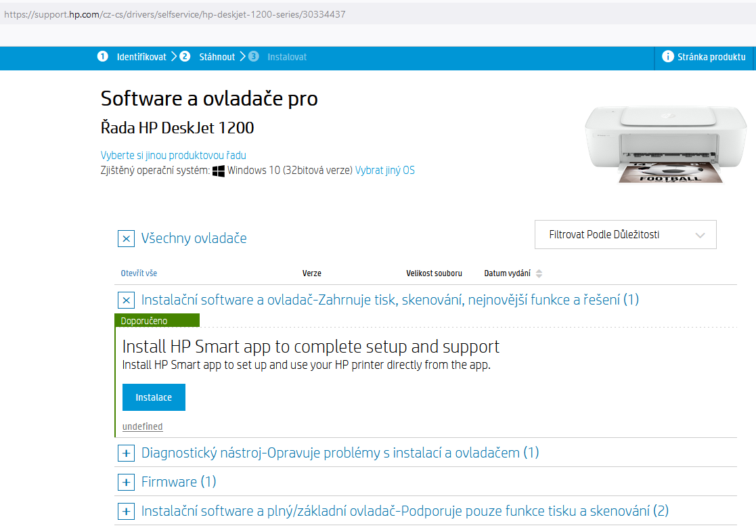
Task: Click the Otevřít vše link
Action: coord(139,273)
